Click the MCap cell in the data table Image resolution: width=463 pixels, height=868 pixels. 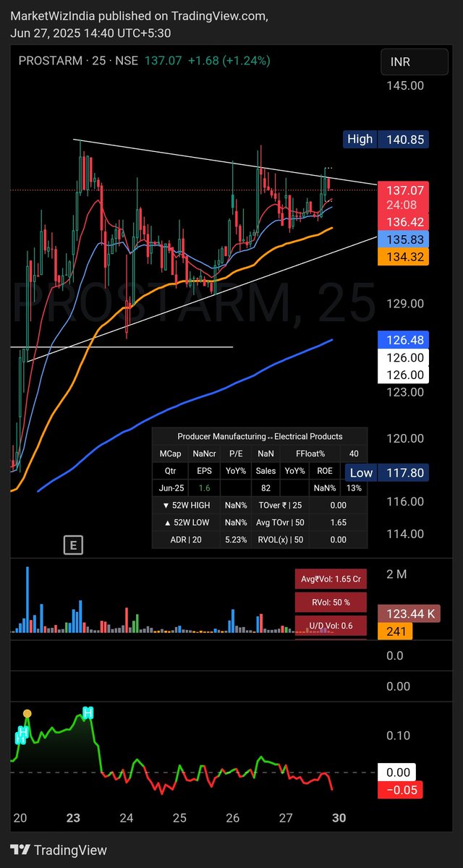170,454
